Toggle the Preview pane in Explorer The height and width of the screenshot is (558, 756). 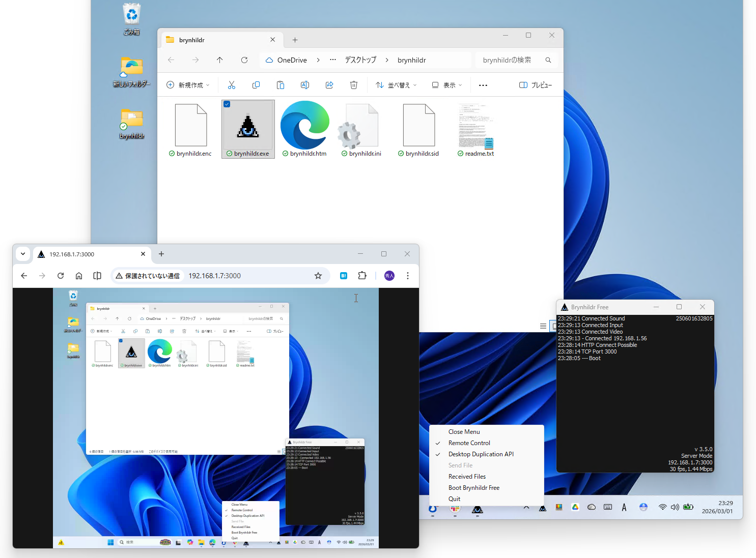pyautogui.click(x=536, y=85)
